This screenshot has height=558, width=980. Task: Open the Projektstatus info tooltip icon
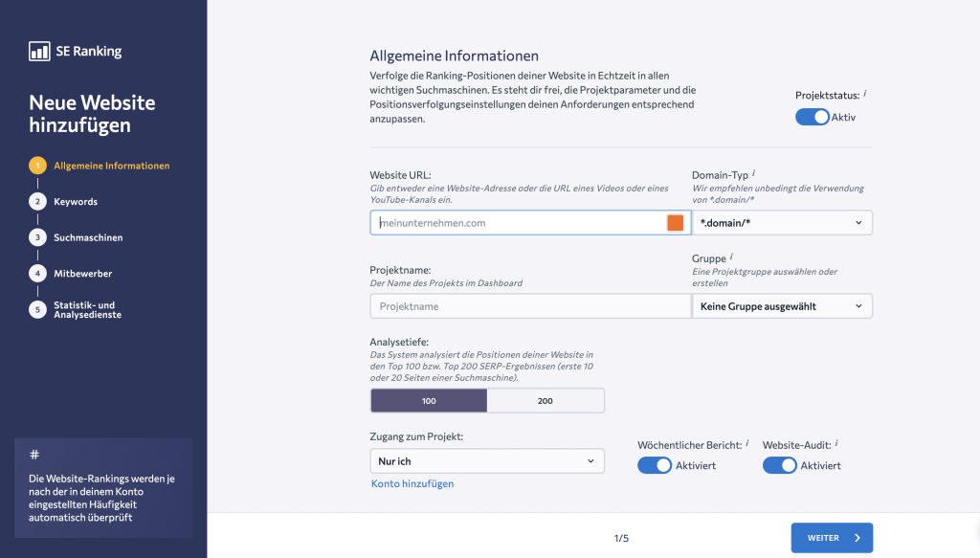coord(864,95)
